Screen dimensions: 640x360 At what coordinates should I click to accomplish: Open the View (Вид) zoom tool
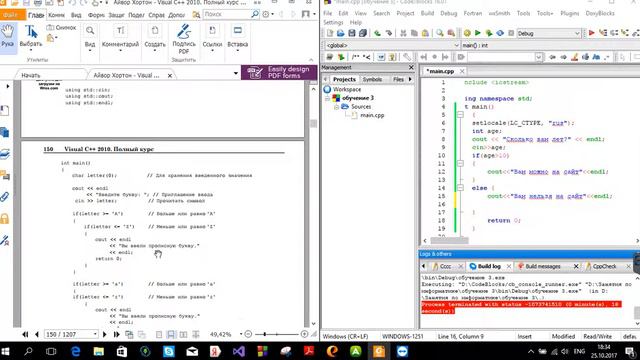90,37
